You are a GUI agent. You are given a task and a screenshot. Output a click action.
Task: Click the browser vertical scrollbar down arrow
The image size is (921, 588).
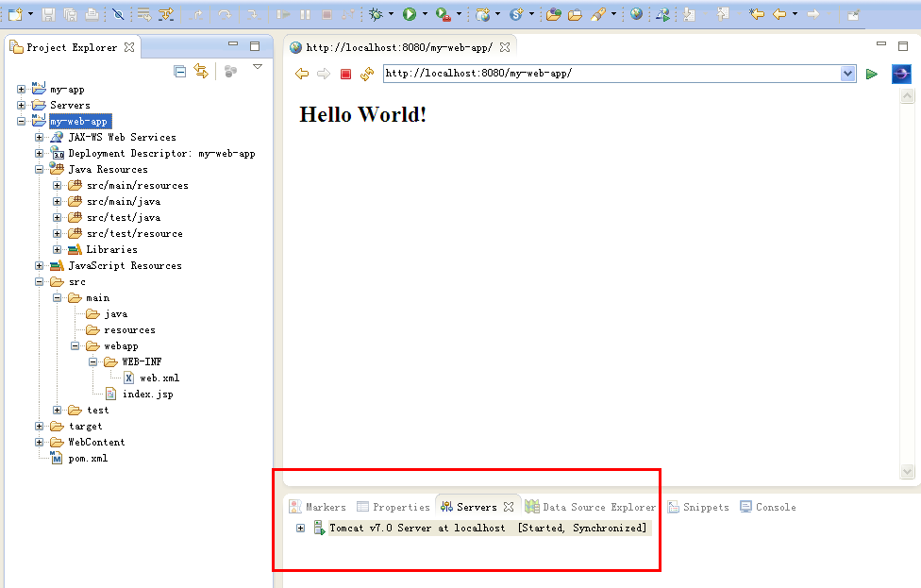click(x=907, y=470)
